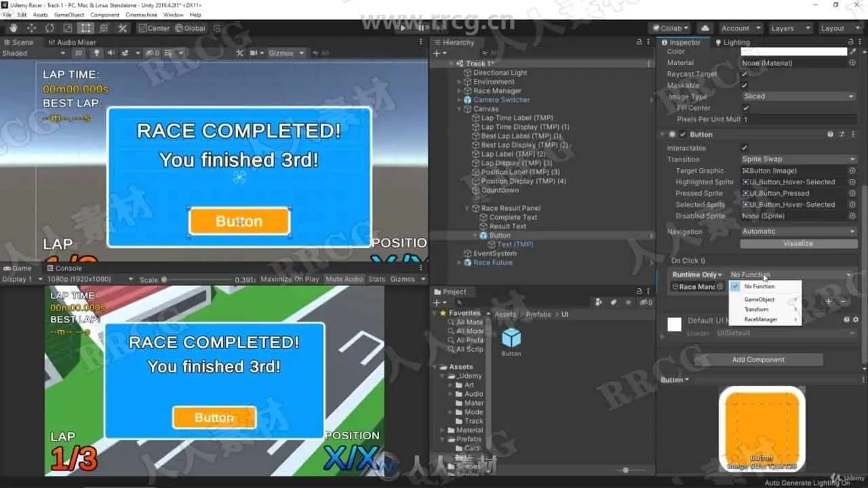Click the Project panel add plus icon
868x488 pixels.
pos(438,302)
